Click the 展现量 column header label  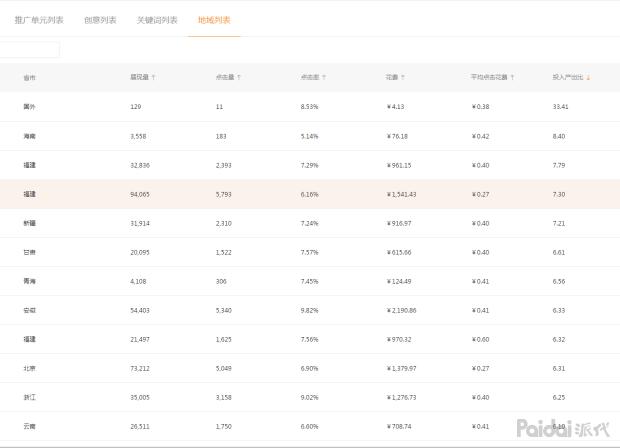pyautogui.click(x=140, y=77)
